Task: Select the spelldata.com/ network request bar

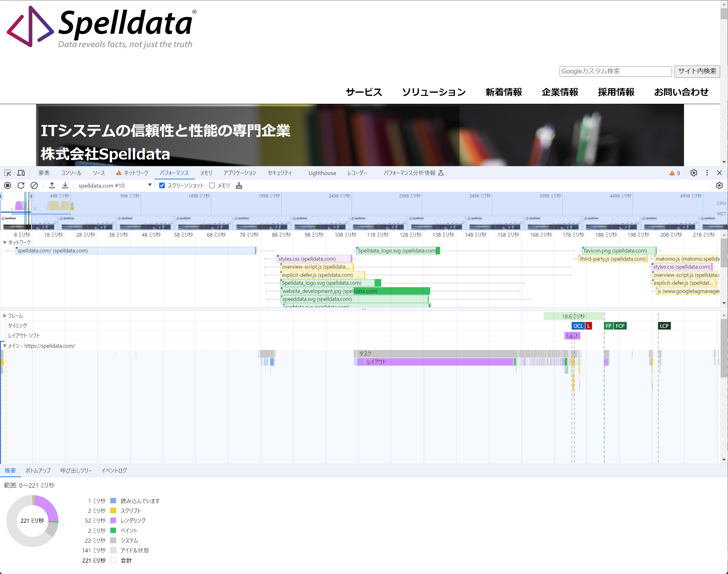Action: (x=136, y=251)
